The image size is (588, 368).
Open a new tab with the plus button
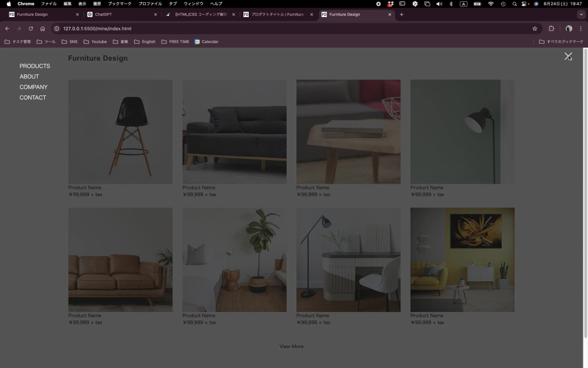click(402, 14)
